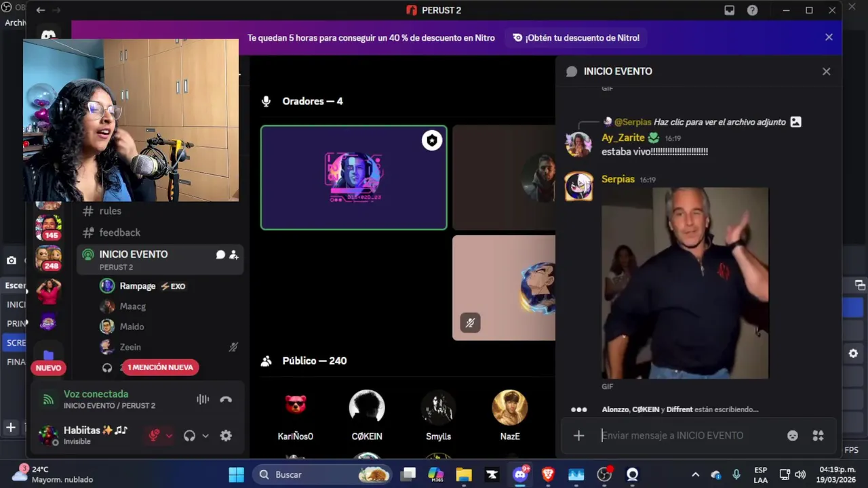868x488 pixels.
Task: Toggle the muted microphone button in user panel
Action: click(154, 436)
